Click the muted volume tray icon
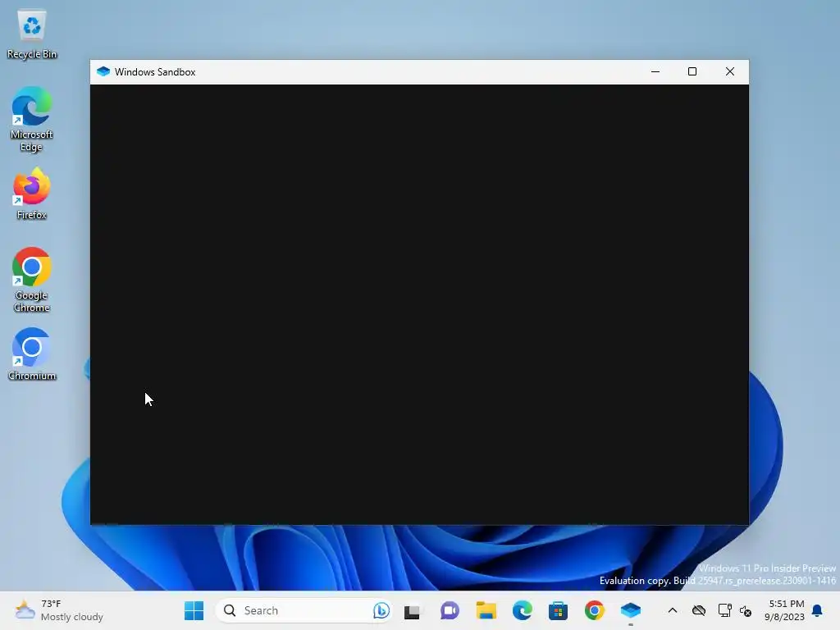The height and width of the screenshot is (630, 840). [x=745, y=610]
